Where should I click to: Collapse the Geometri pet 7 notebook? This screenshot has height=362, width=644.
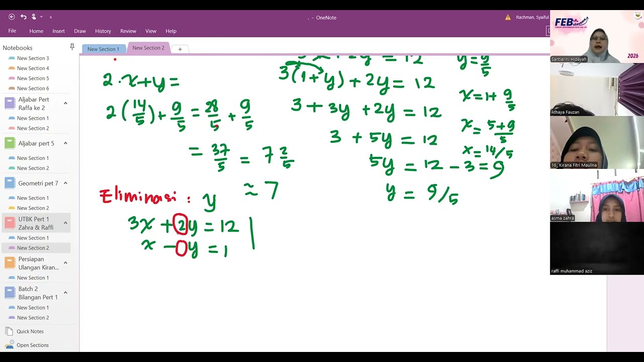(x=65, y=183)
